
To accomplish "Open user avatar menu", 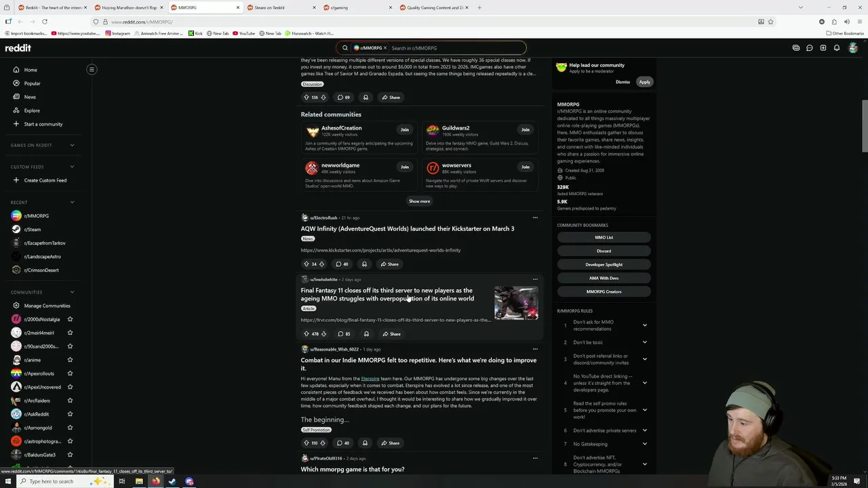I will [853, 48].
